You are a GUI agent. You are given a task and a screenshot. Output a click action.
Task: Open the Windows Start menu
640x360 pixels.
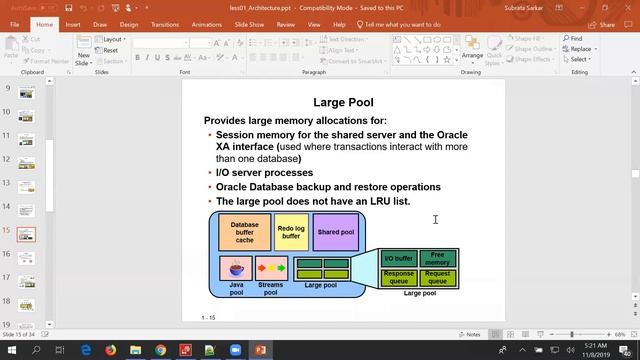point(11,350)
